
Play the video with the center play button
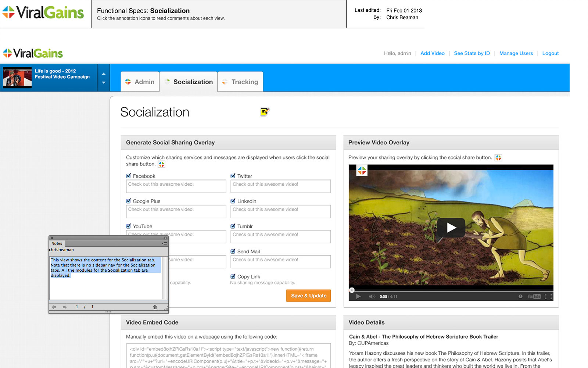tap(451, 228)
